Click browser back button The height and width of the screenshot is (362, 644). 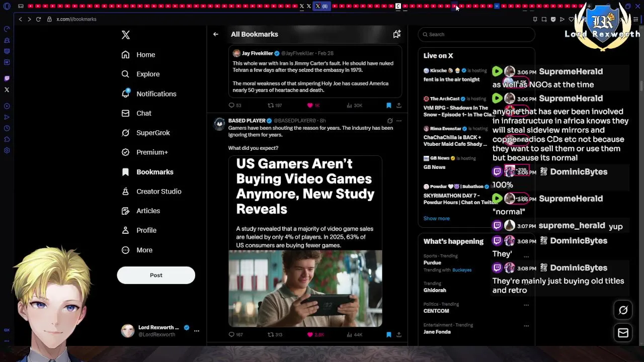point(20,19)
